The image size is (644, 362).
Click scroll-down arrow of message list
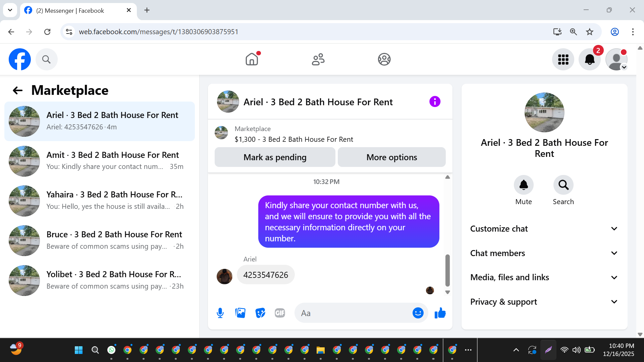(x=447, y=292)
